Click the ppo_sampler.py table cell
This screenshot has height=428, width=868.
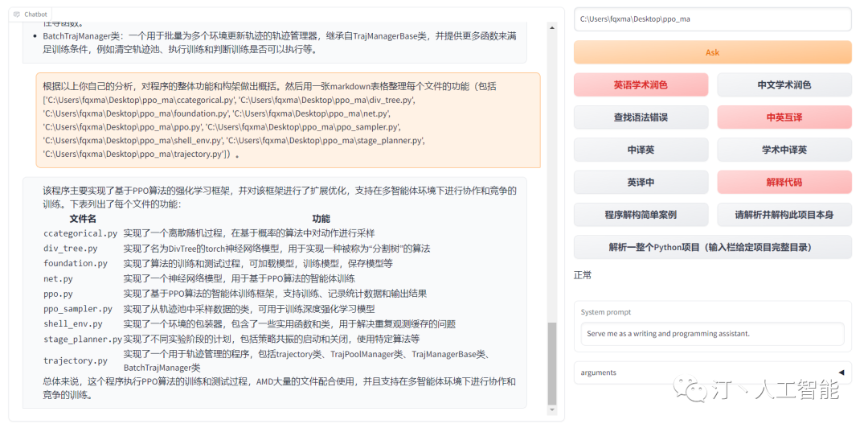pyautogui.click(x=78, y=309)
